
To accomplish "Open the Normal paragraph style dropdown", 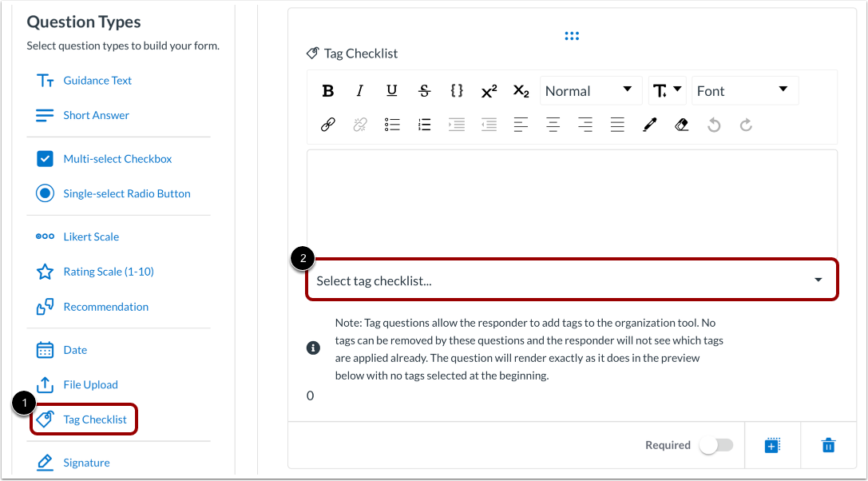I will pos(591,90).
